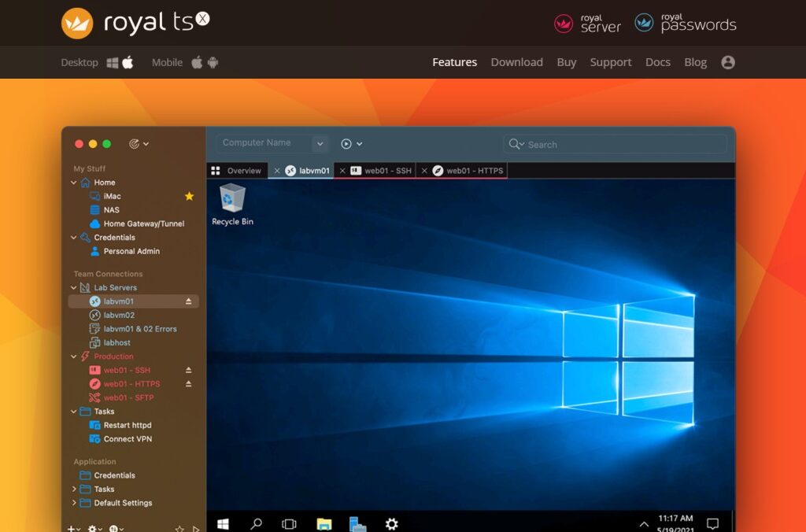The height and width of the screenshot is (532, 806).
Task: Open the Support menu item
Action: (611, 62)
